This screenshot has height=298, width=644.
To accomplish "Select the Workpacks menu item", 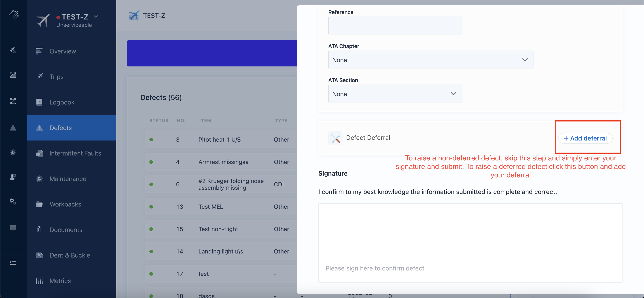I will pyautogui.click(x=65, y=204).
